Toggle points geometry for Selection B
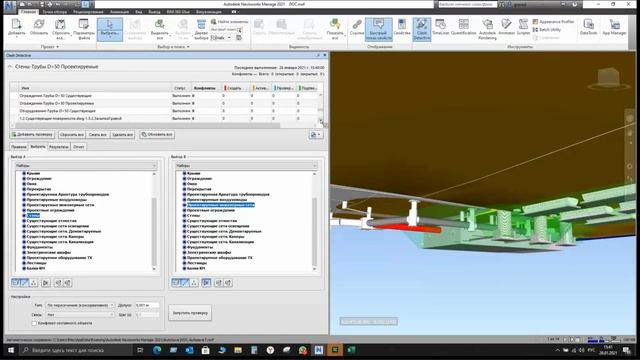Screen dimensions: 640x360 tap(194, 282)
